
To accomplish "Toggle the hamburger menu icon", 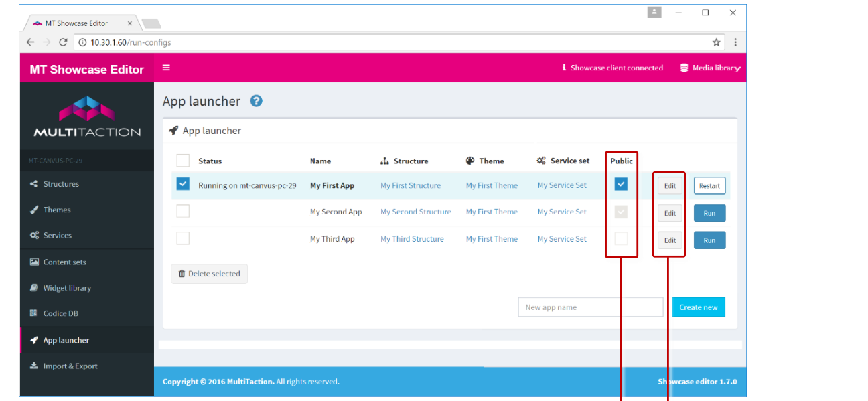I will 166,68.
